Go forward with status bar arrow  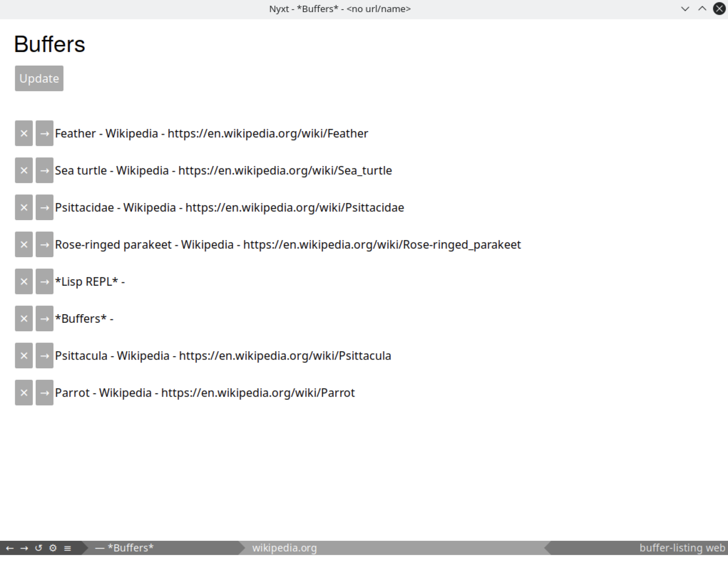24,548
